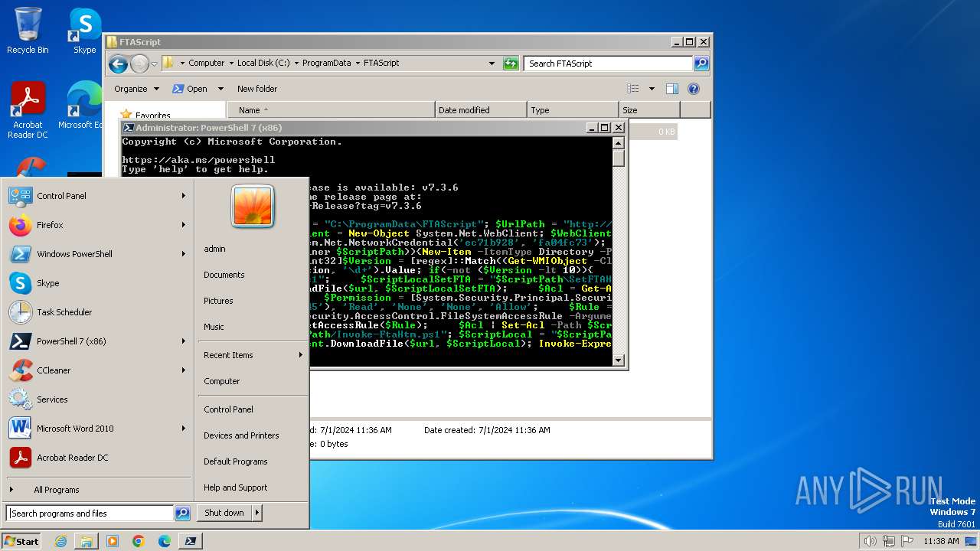Open Task Scheduler from Start menu
Viewport: 980px width, 551px height.
(97, 312)
